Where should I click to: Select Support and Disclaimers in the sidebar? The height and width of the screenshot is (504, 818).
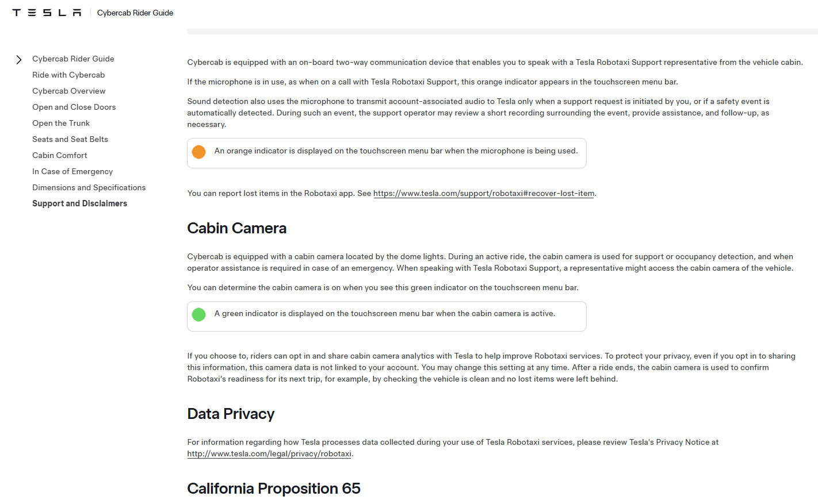tap(80, 203)
